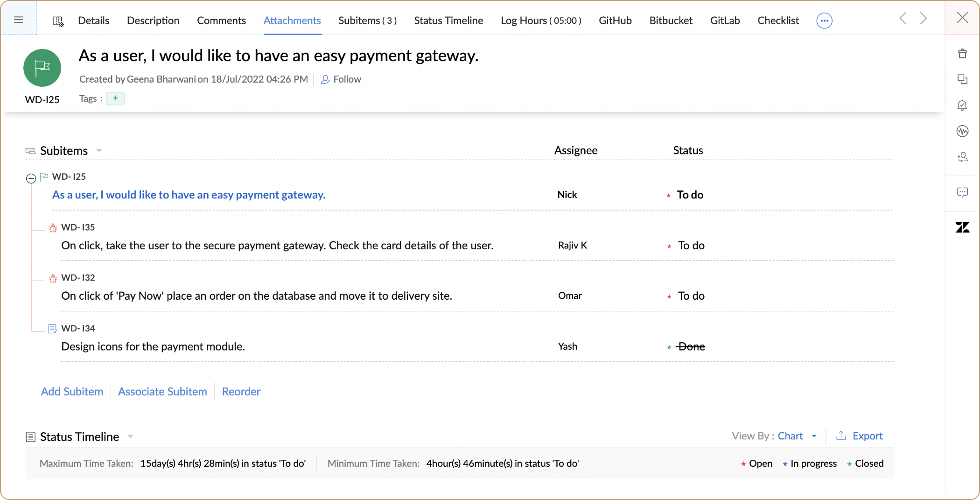The image size is (980, 500).
Task: Click the reminder bell icon
Action: click(x=962, y=106)
